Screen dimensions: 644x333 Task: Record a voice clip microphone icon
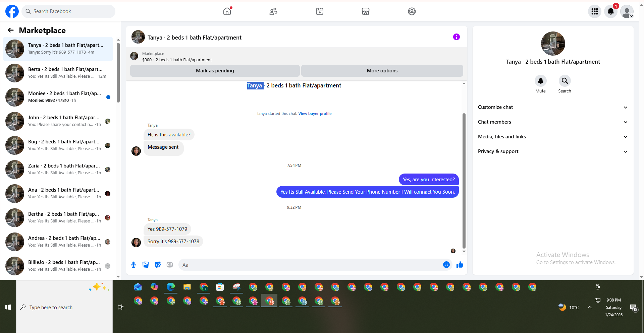point(133,265)
